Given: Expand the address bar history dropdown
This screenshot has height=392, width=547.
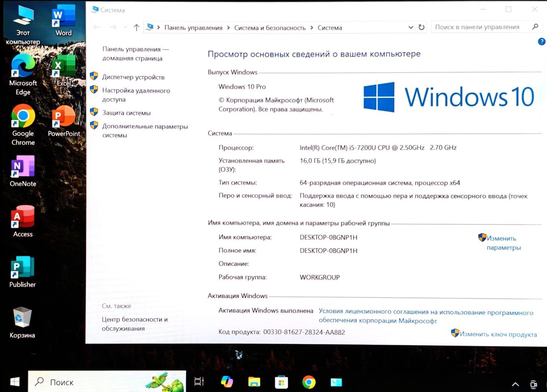Looking at the screenshot, I should (x=411, y=27).
